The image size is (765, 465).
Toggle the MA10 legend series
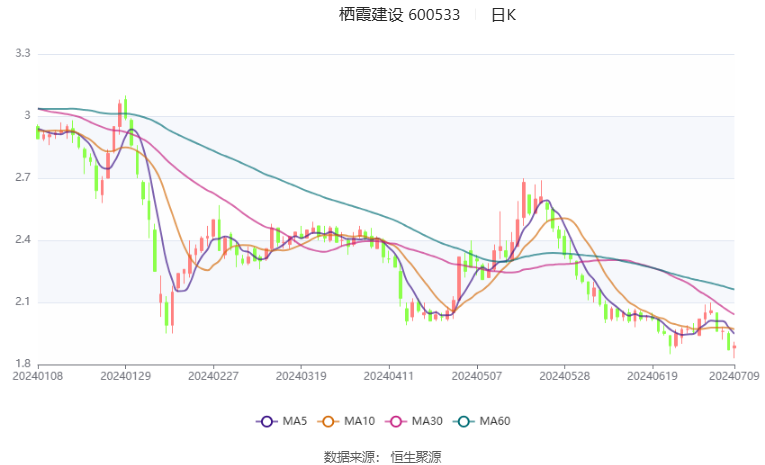346,421
